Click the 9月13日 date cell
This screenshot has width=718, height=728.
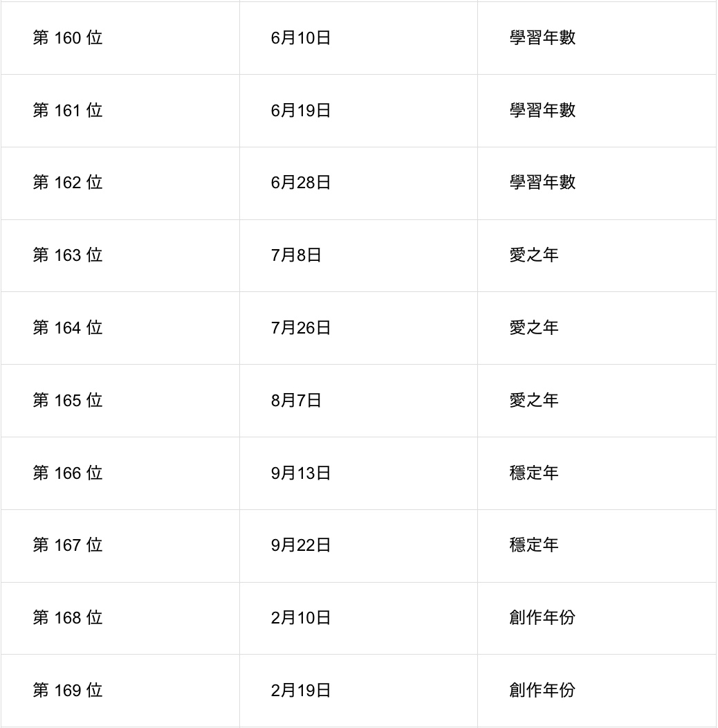point(301,473)
